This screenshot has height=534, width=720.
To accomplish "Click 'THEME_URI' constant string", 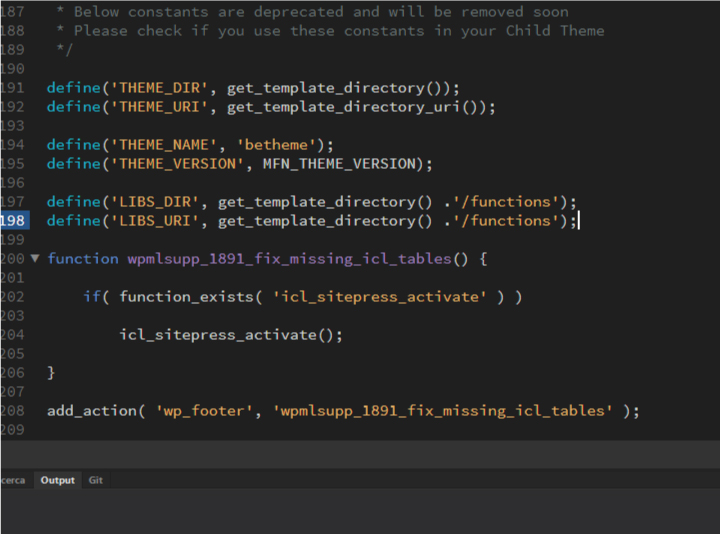I will point(159,107).
